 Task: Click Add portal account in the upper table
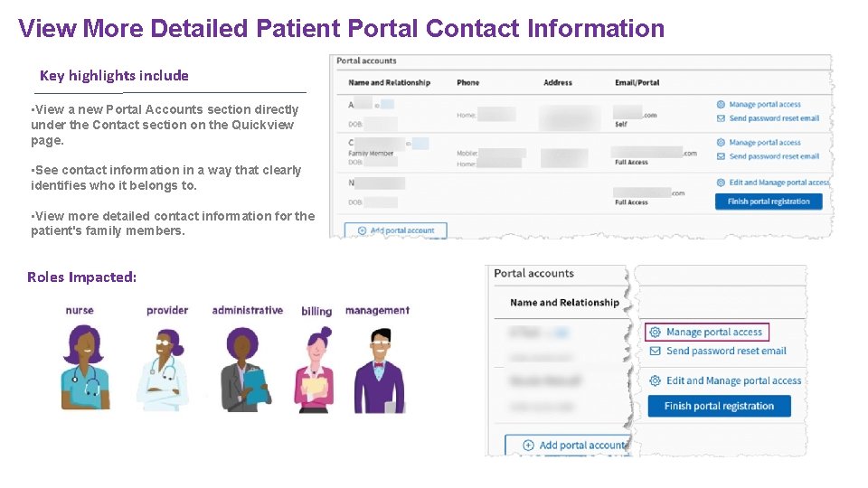396,230
